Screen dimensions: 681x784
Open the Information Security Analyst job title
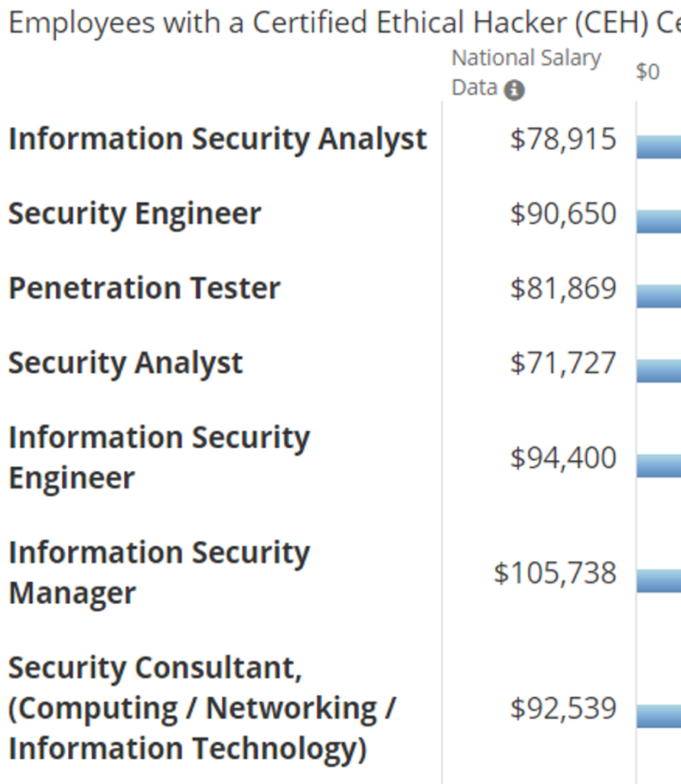pos(217,139)
